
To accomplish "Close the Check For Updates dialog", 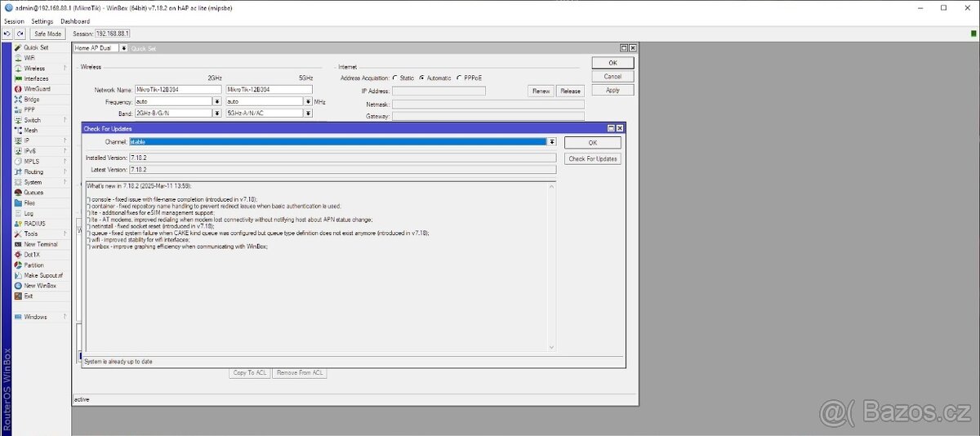I will 620,128.
